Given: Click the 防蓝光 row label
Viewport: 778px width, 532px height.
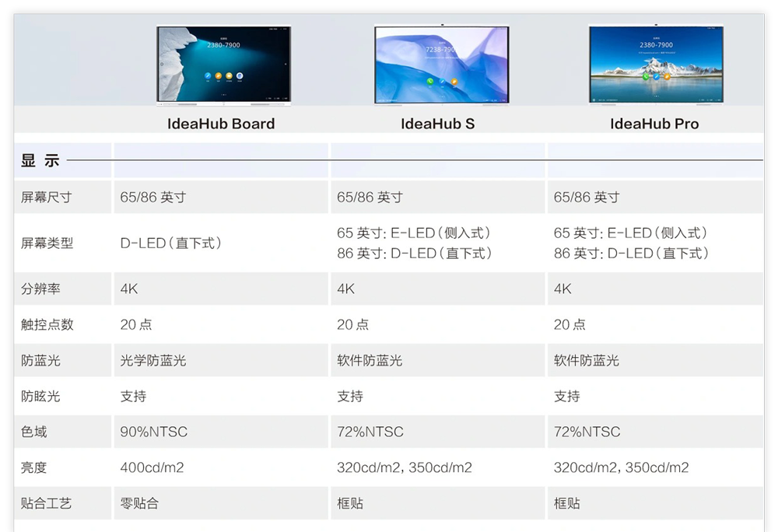Looking at the screenshot, I should coord(40,360).
